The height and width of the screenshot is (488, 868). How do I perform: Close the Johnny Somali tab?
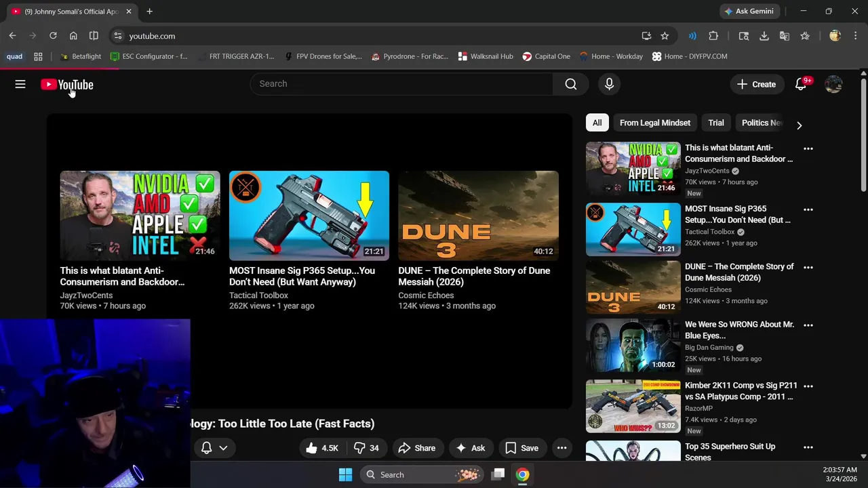tap(128, 12)
